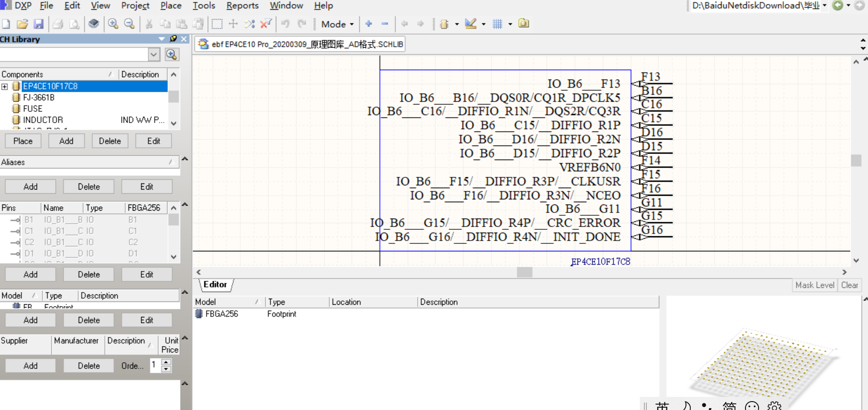
Task: Expand the EP4CE10F17C8 component tree node
Action: [x=5, y=86]
